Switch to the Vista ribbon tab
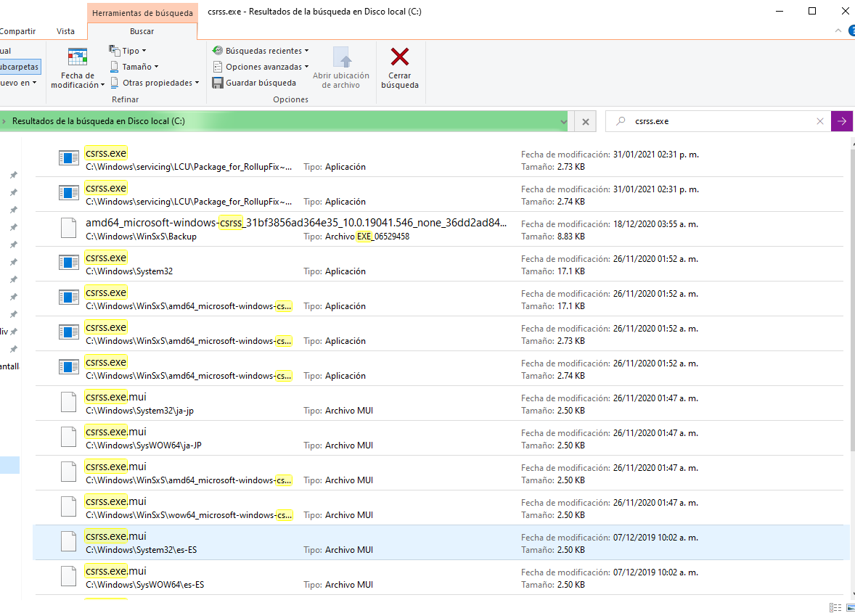The image size is (855, 616). coord(65,31)
